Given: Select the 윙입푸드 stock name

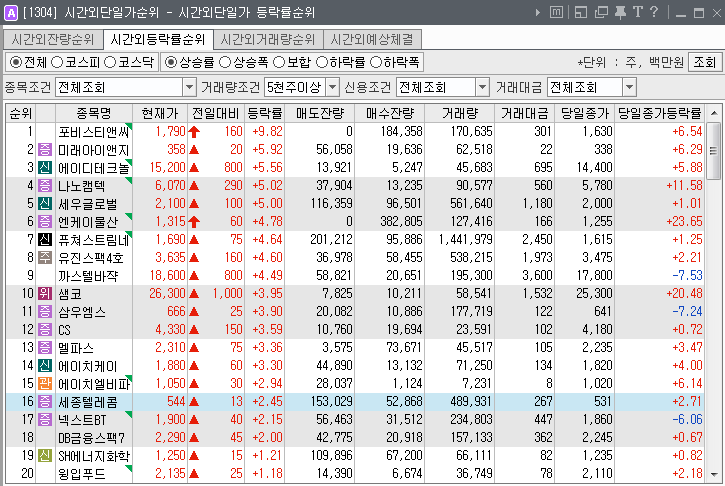Looking at the screenshot, I should click(x=82, y=474).
